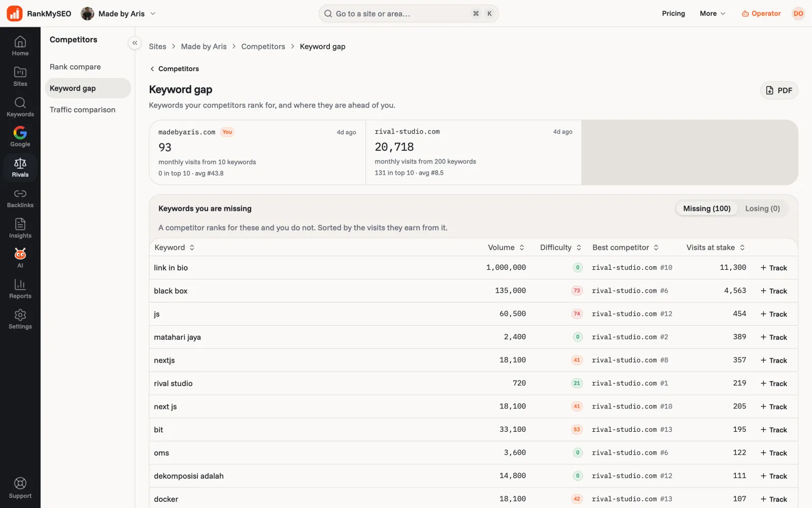Sort table by Keyword column
The width and height of the screenshot is (812, 508).
[x=175, y=247]
